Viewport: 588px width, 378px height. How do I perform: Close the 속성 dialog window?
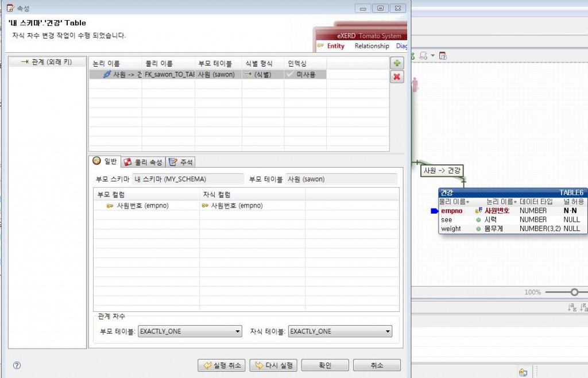[x=398, y=8]
